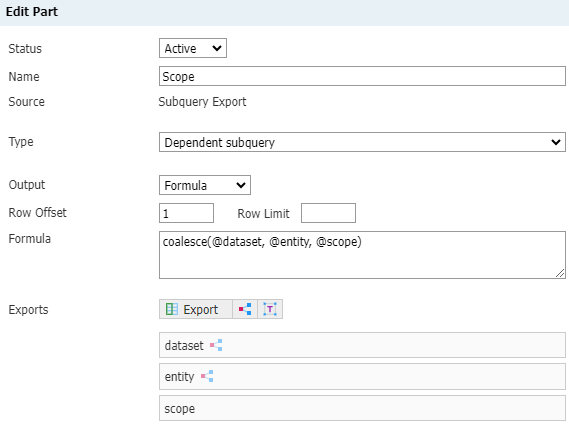The image size is (569, 432).
Task: Add a text export via the T icon button
Action: [270, 309]
